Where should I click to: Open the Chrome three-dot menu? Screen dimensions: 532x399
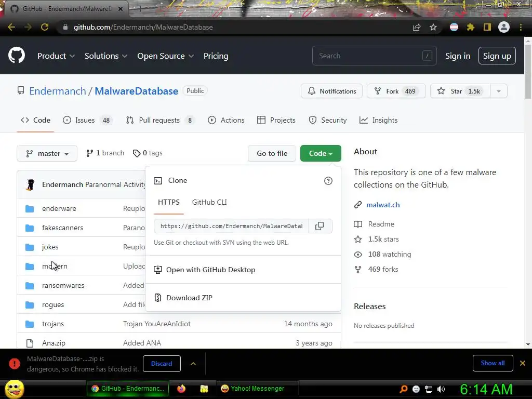tap(521, 27)
